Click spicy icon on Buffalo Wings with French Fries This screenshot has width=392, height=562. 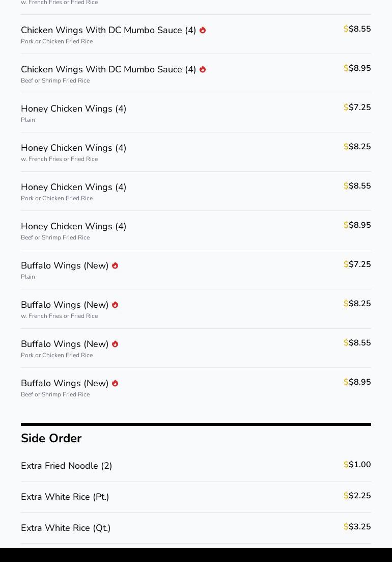pos(115,305)
